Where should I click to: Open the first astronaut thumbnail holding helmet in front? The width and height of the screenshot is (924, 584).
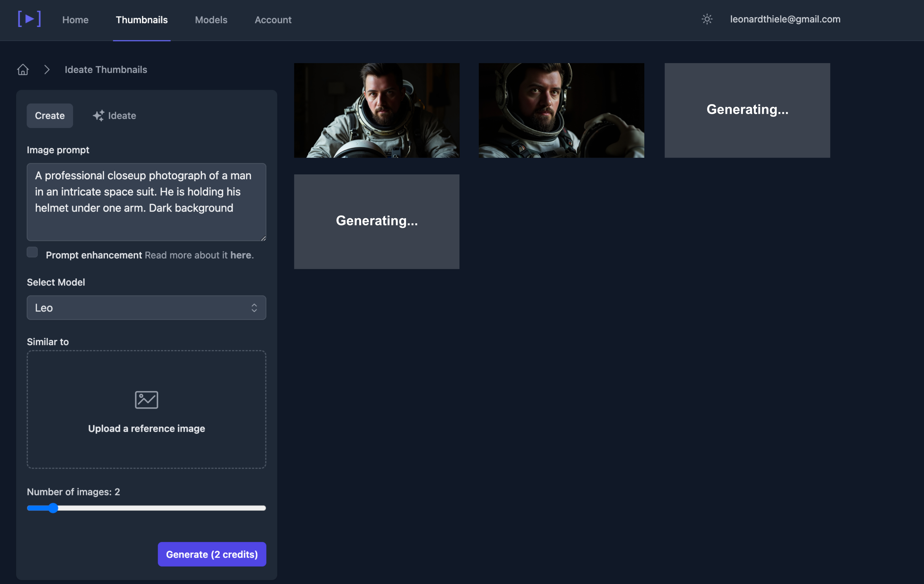pos(377,110)
